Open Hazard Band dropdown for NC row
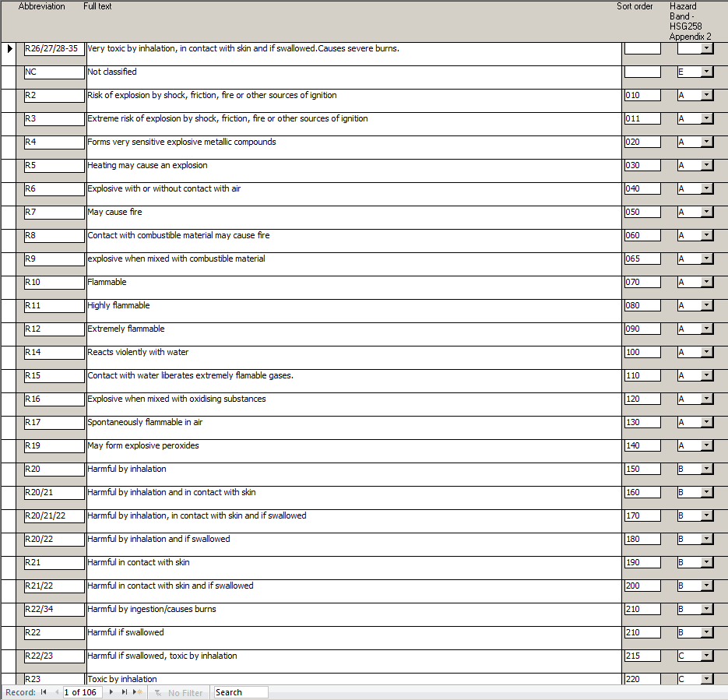Viewport: 728px width, 700px height. pyautogui.click(x=707, y=72)
